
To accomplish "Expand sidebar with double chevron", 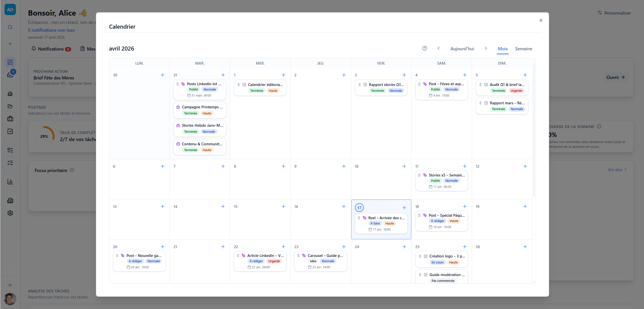I will (x=10, y=285).
